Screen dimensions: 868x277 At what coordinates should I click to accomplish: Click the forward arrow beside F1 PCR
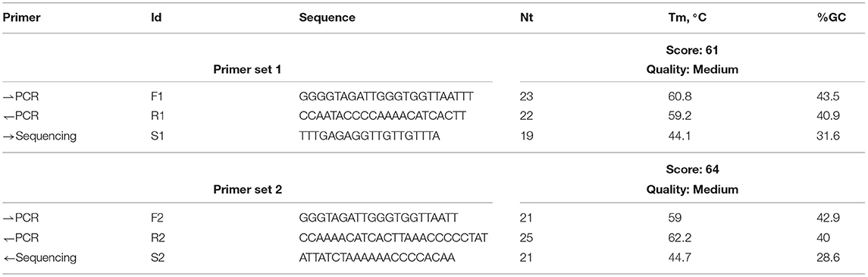coord(7,96)
